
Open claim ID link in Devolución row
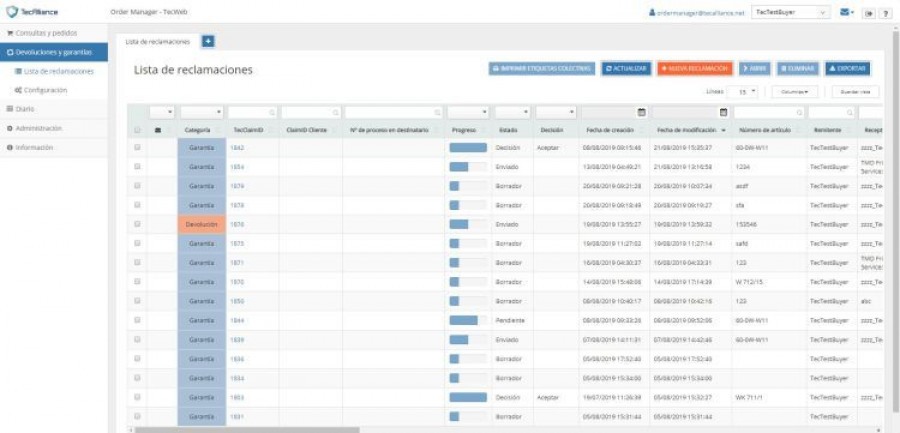237,225
